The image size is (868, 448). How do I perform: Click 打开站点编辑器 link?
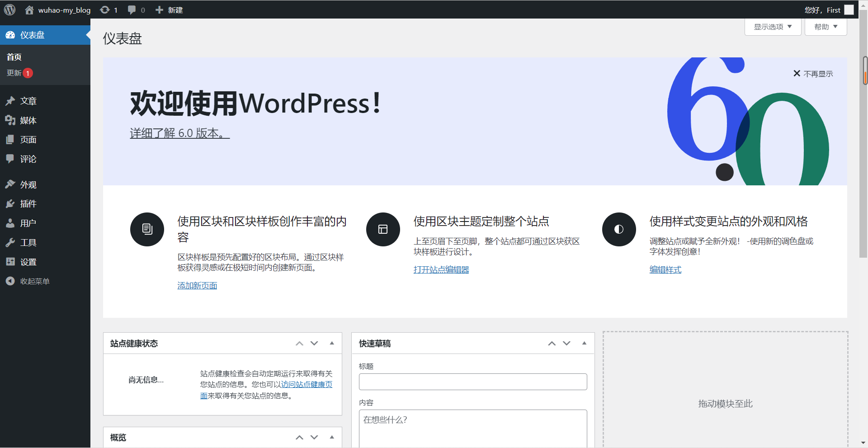(x=441, y=270)
